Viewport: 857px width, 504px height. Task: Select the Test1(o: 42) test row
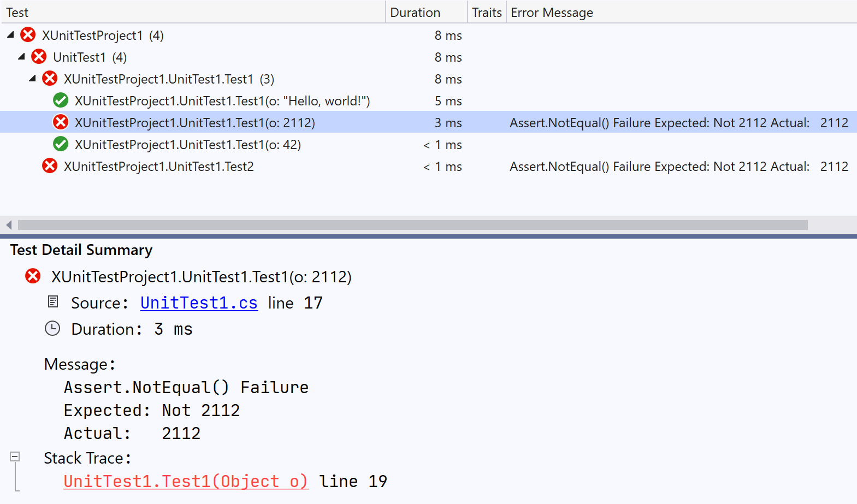428,144
